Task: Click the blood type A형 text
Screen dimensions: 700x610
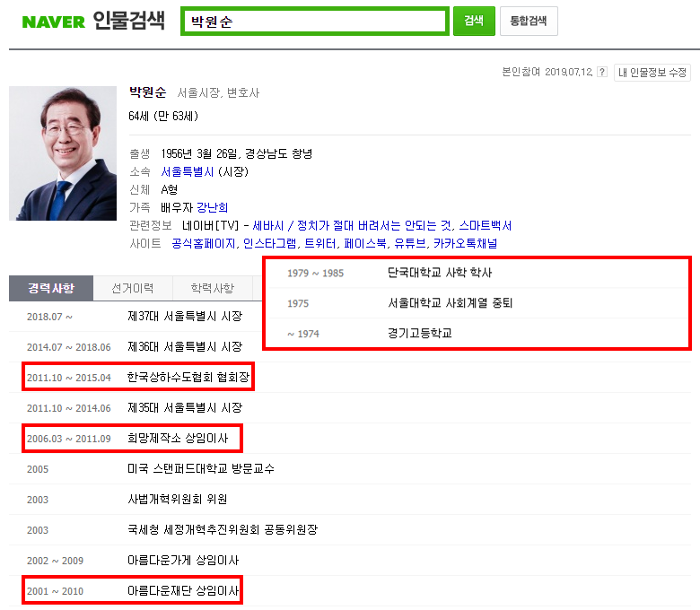Action: pyautogui.click(x=170, y=189)
